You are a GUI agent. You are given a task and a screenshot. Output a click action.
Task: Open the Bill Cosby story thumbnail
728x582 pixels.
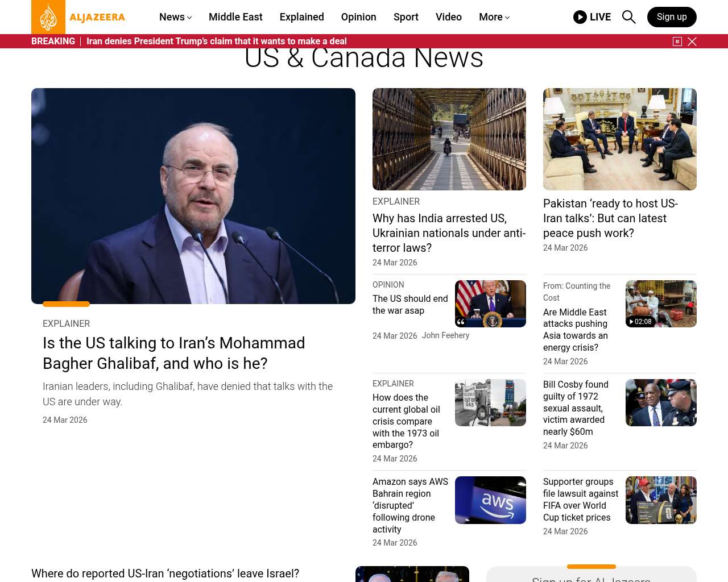pyautogui.click(x=661, y=402)
